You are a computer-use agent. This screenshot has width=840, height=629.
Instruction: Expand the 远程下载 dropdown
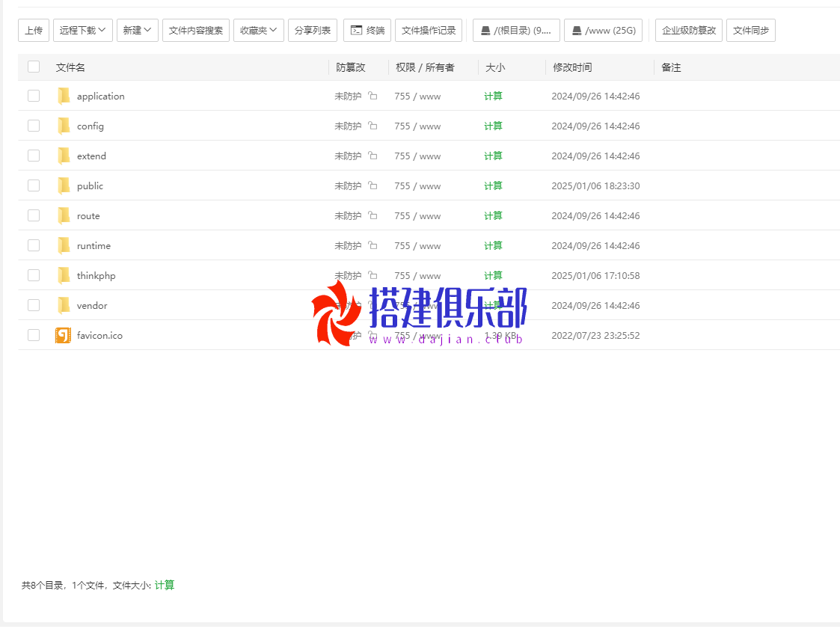83,31
